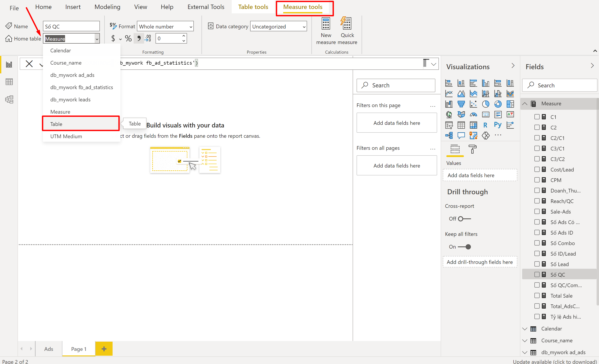This screenshot has height=364, width=599.
Task: Toggle the Cross-report switch
Action: [x=464, y=219]
